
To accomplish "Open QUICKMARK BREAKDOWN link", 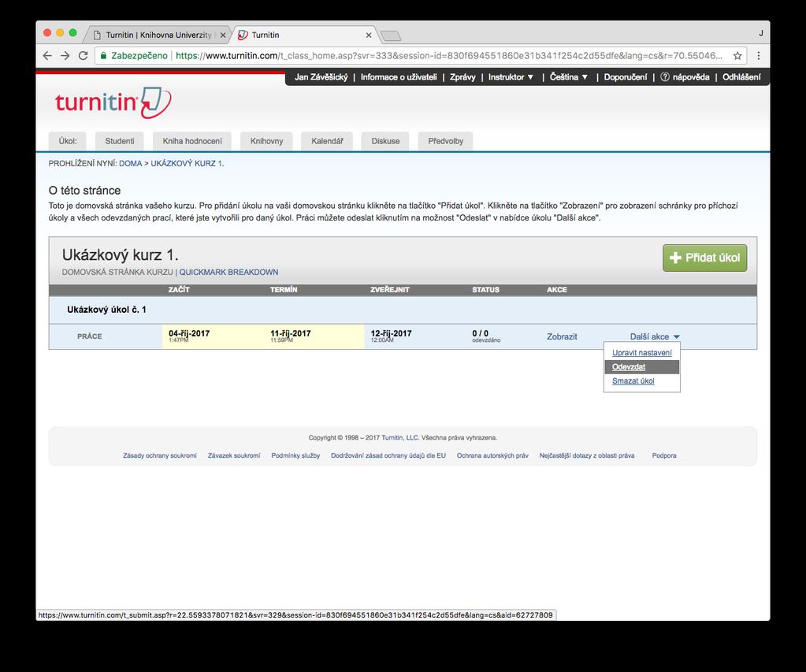I will pyautogui.click(x=228, y=272).
